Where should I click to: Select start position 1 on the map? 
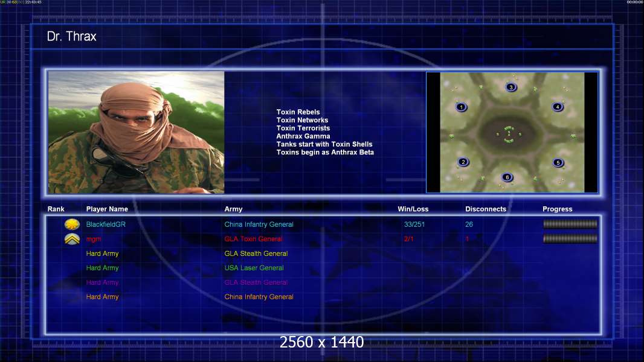pyautogui.click(x=461, y=107)
